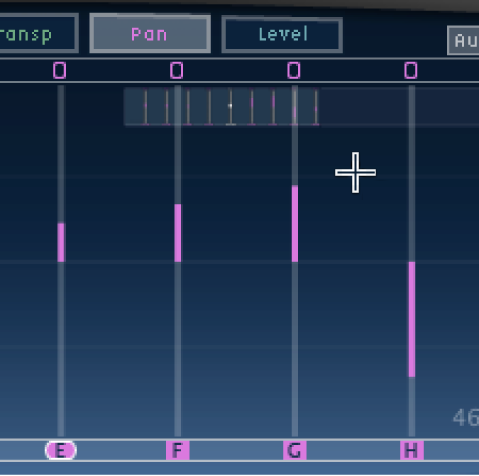Click the pink pan bar above E
This screenshot has width=479, height=476.
(x=61, y=243)
